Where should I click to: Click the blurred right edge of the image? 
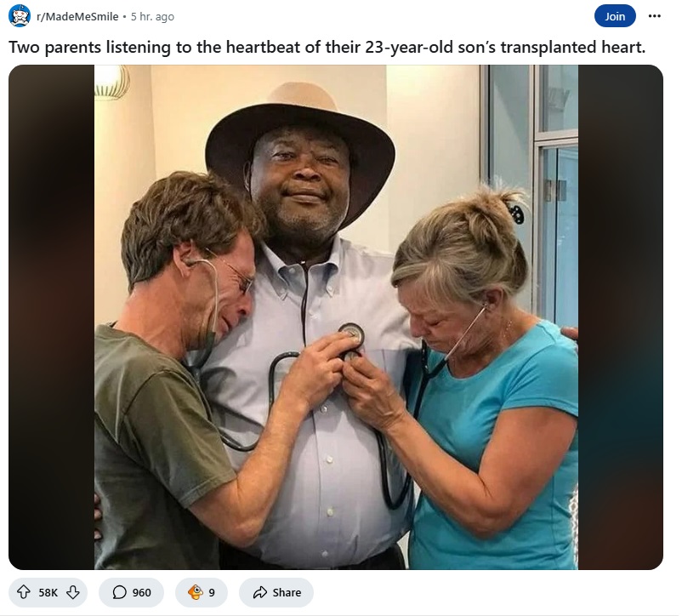tap(620, 317)
